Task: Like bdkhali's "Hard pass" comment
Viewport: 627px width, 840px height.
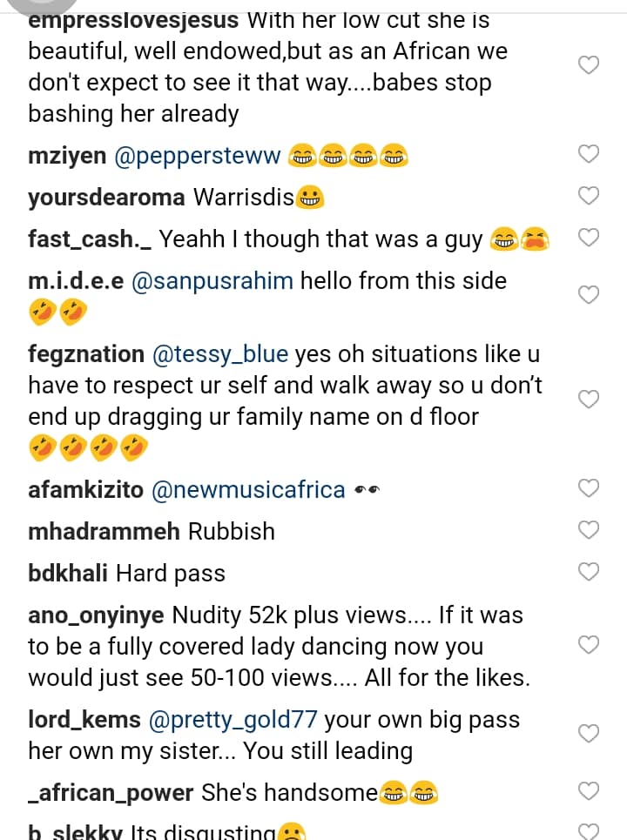Action: (x=590, y=571)
